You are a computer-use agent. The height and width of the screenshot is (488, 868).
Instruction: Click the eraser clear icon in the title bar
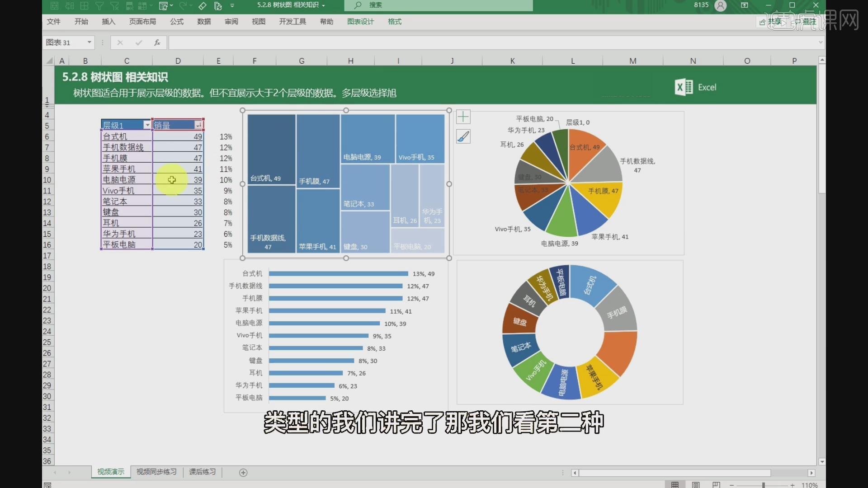(203, 5)
